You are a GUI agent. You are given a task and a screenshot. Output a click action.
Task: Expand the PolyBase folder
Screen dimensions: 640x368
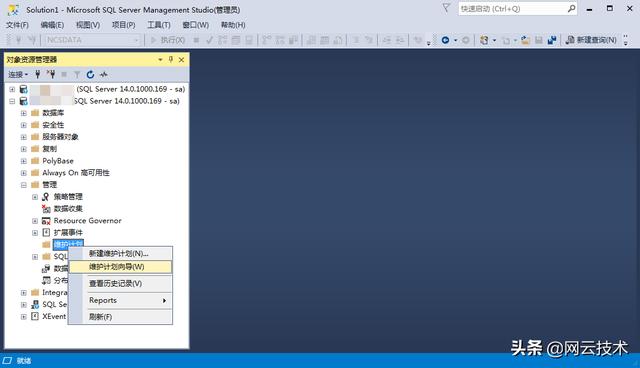24,161
